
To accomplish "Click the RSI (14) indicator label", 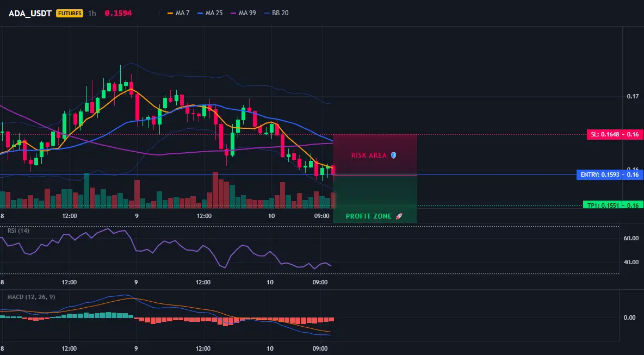I will 18,231.
